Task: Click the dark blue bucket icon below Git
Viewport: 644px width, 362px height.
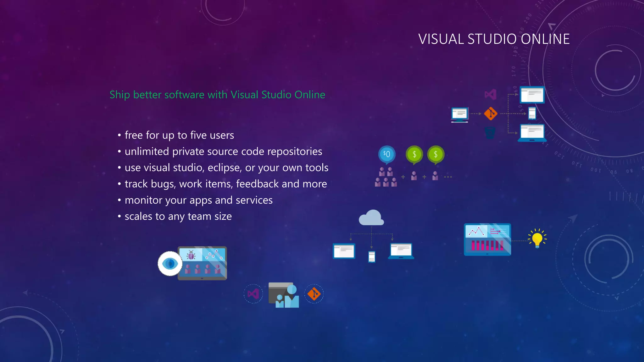Action: click(490, 133)
